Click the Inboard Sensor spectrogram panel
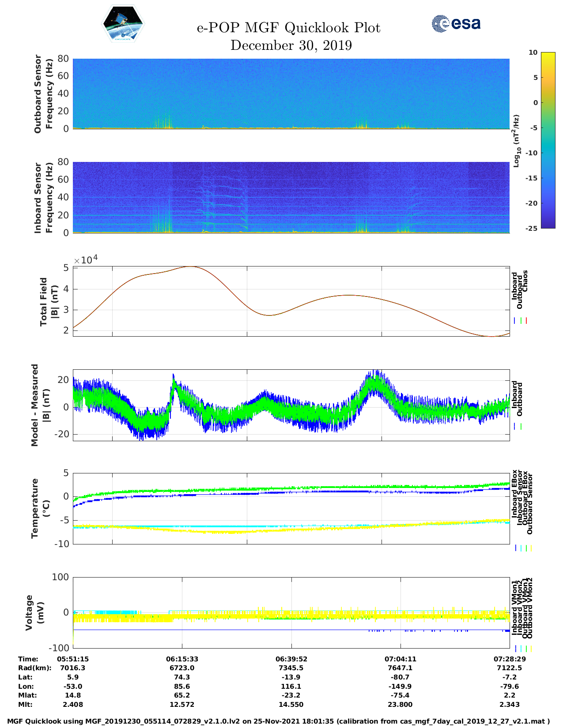The width and height of the screenshot is (563, 728). 291,197
